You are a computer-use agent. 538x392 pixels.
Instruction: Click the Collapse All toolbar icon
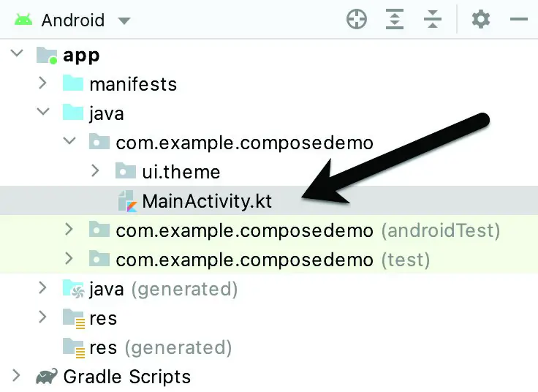(x=433, y=19)
